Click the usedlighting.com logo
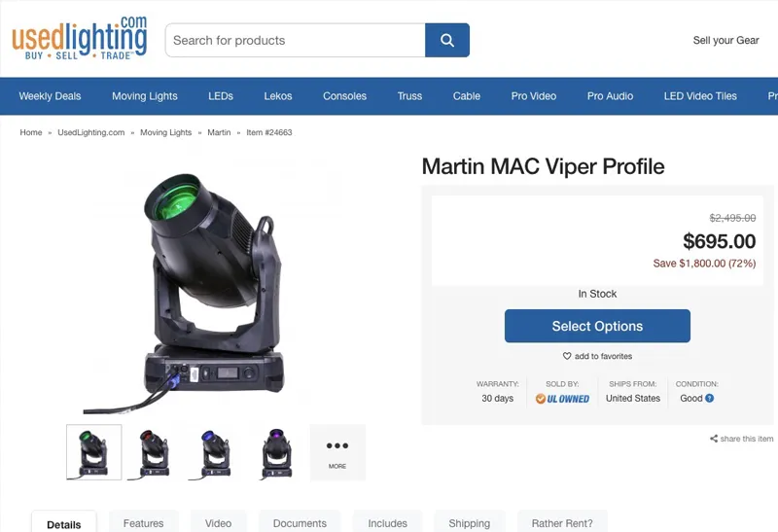Image resolution: width=778 pixels, height=532 pixels. tap(80, 38)
